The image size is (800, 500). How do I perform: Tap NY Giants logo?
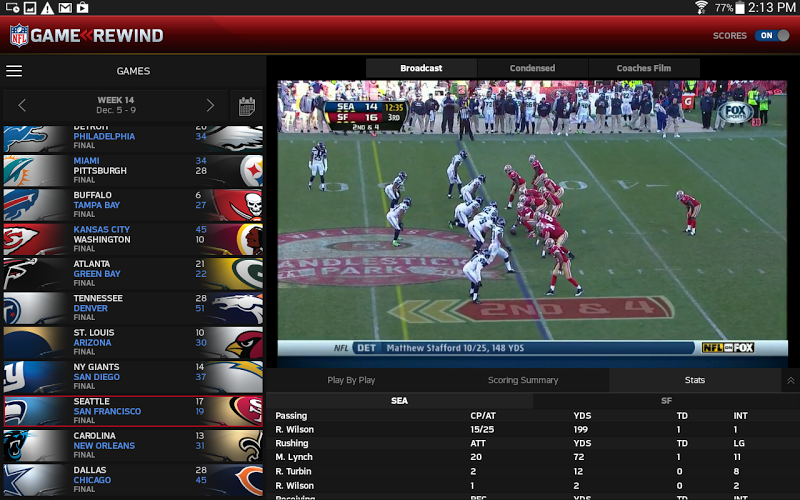pos(16,378)
